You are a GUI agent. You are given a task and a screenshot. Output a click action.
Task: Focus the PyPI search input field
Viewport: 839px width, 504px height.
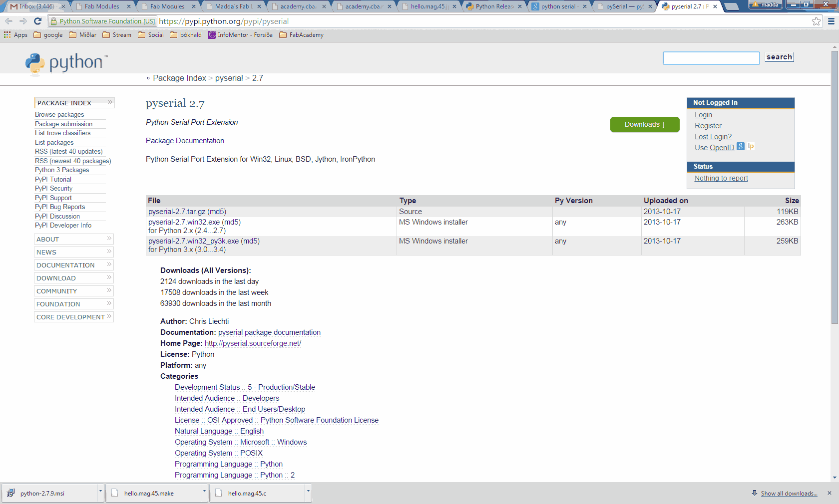tap(711, 58)
